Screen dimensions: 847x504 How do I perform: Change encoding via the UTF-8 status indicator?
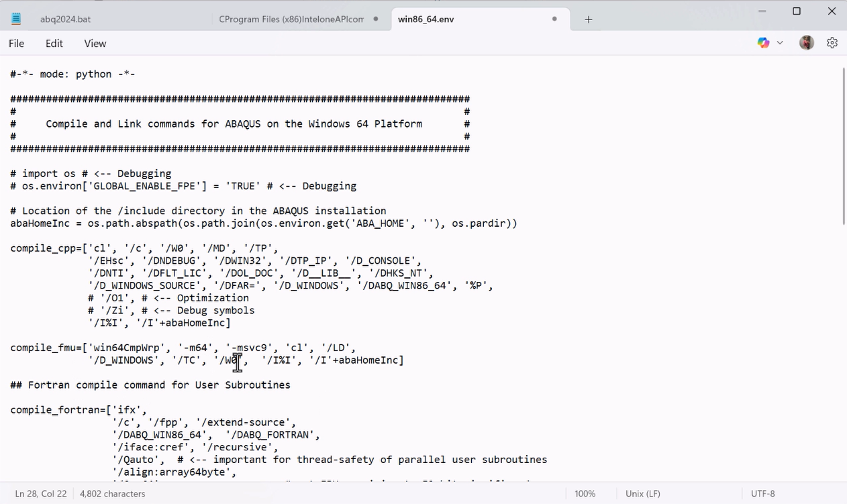(763, 493)
